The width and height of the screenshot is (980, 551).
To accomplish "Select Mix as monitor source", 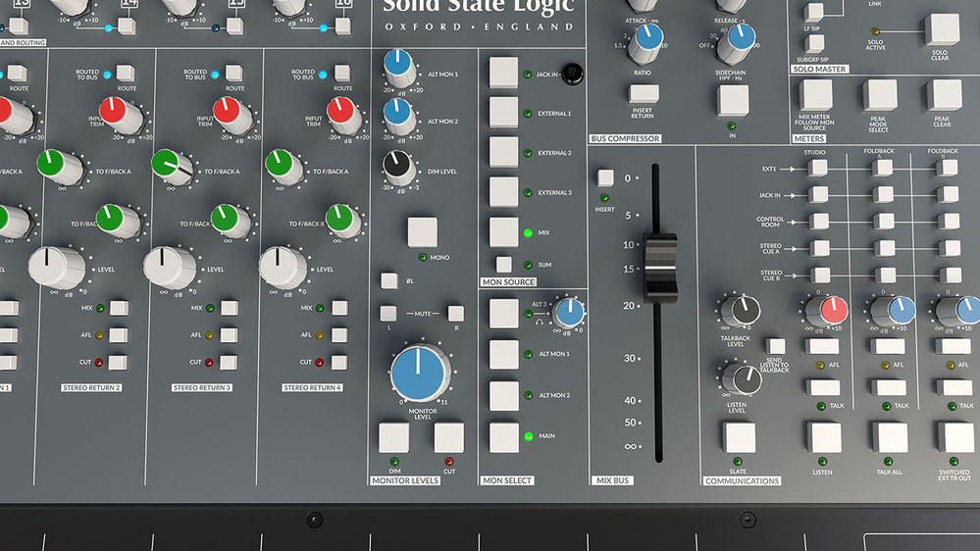I will point(504,232).
